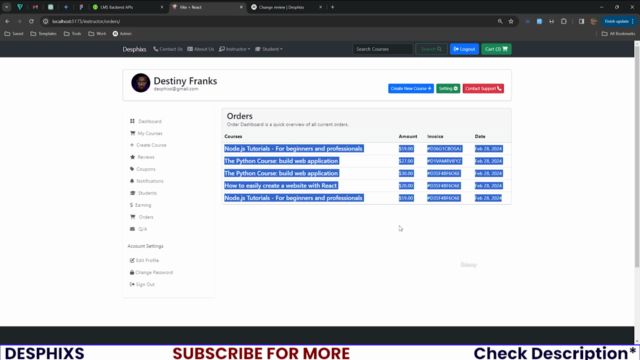Click the Desphixs brand logo
Viewport: 640px width, 360px height.
(x=134, y=49)
